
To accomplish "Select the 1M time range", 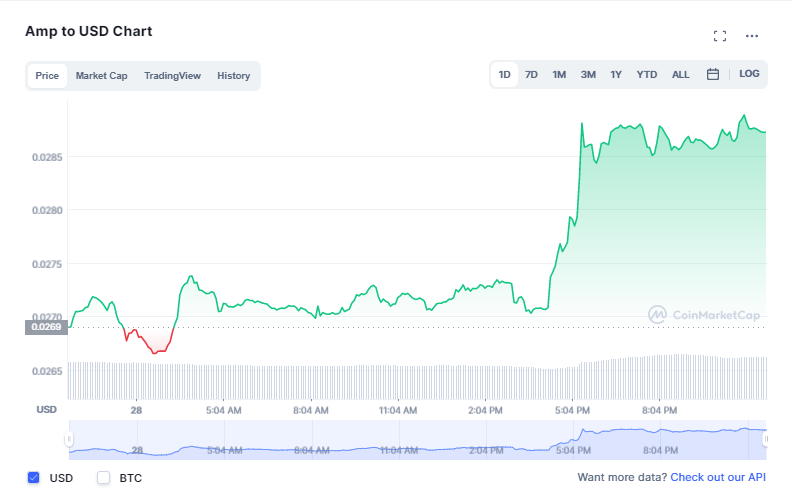I will tap(559, 75).
